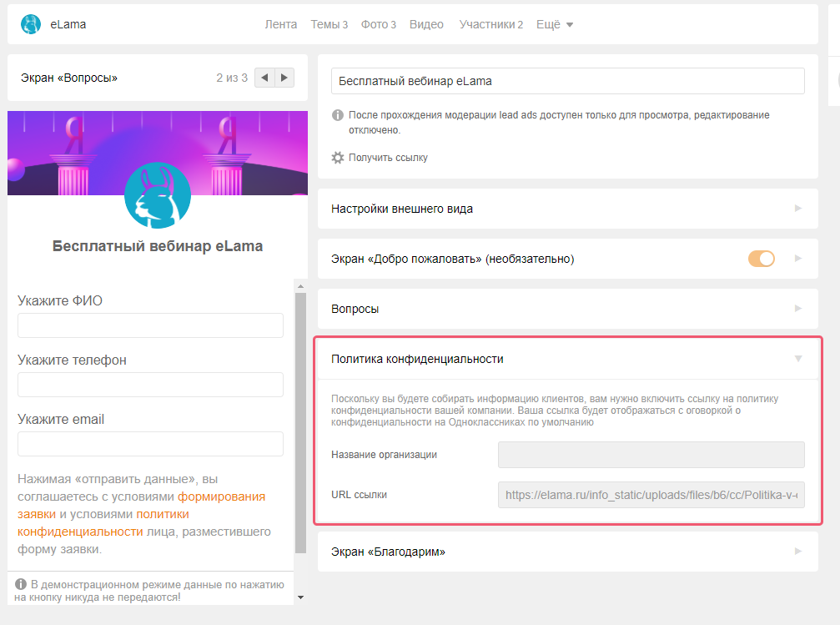Switch to the Лента tab
Viewport: 840px width, 625px height.
point(281,24)
